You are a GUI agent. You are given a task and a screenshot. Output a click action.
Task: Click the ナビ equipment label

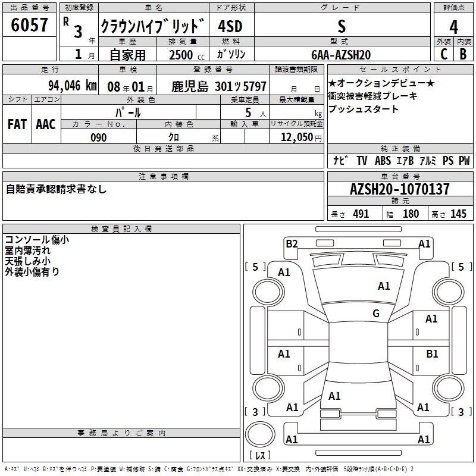tap(340, 160)
